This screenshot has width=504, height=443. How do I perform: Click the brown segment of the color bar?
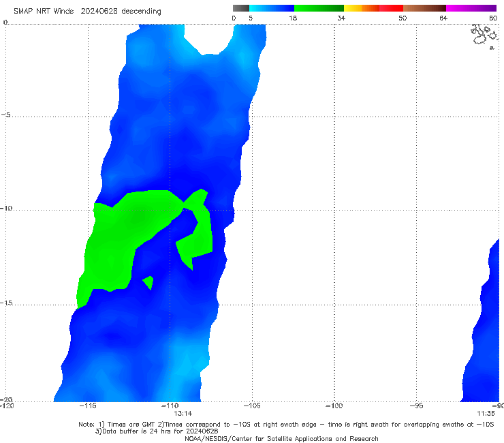pos(424,8)
